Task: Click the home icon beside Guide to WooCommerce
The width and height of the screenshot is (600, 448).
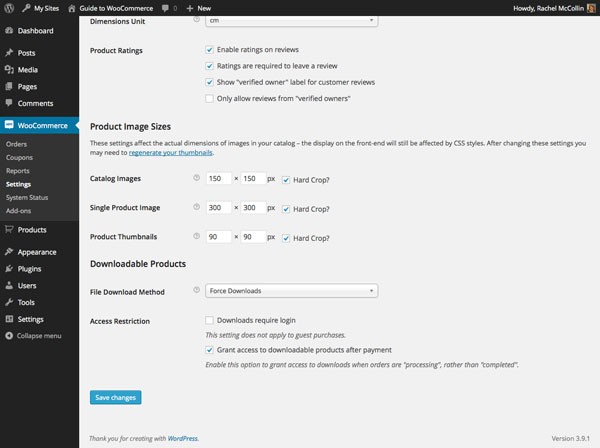Action: click(72, 8)
